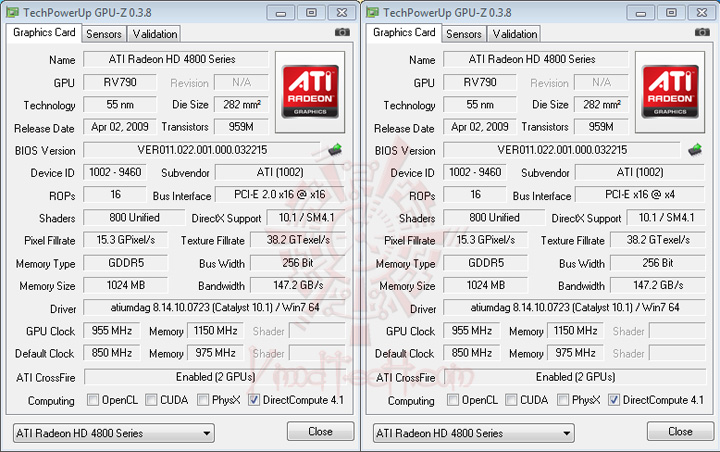This screenshot has height=452, width=720.
Task: Click Shaders 800 Unified in left window
Action: tap(134, 218)
